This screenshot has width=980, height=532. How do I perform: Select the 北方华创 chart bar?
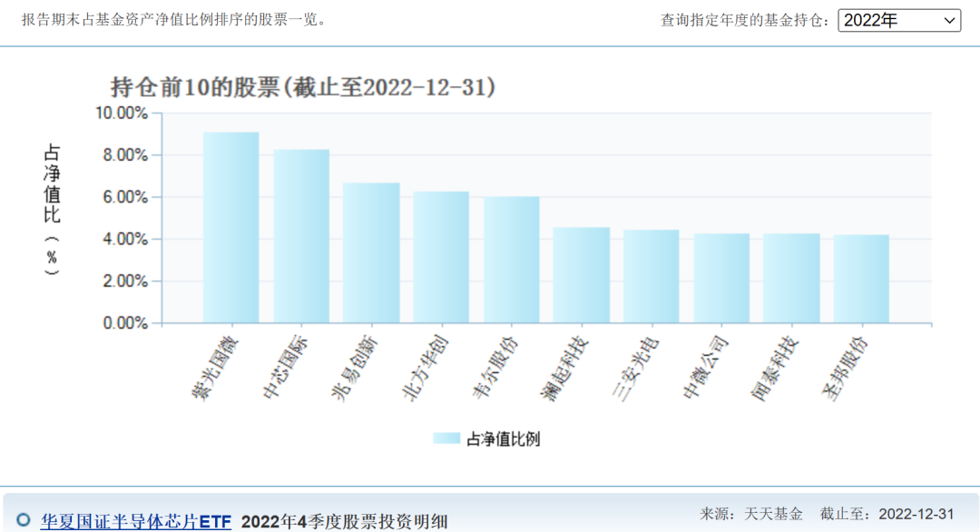441,258
